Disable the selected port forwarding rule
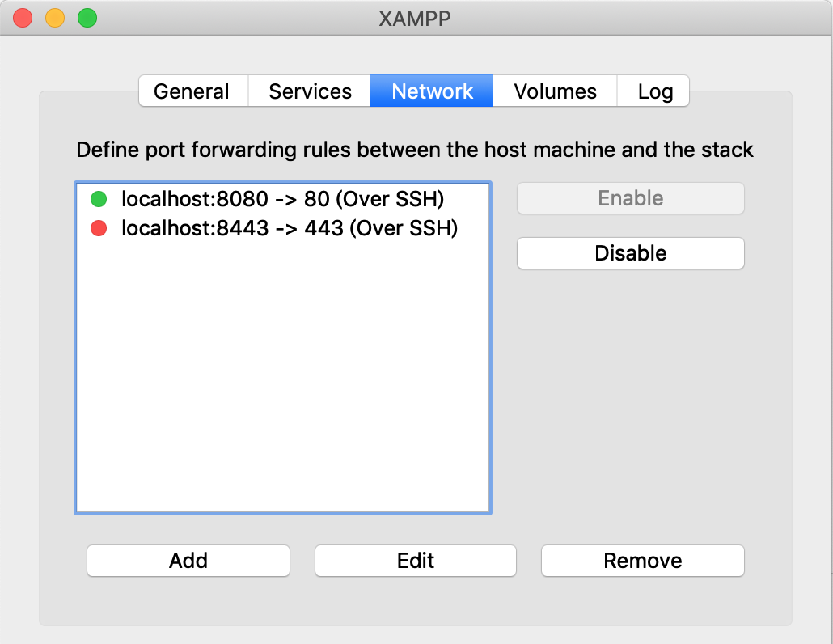This screenshot has width=833, height=644. click(x=631, y=253)
